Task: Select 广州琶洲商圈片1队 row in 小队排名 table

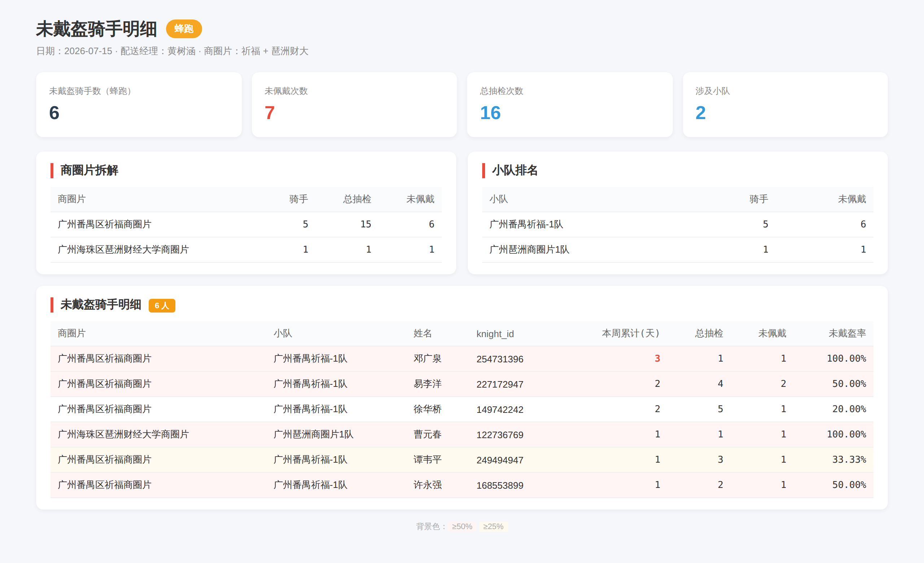Action: click(677, 249)
